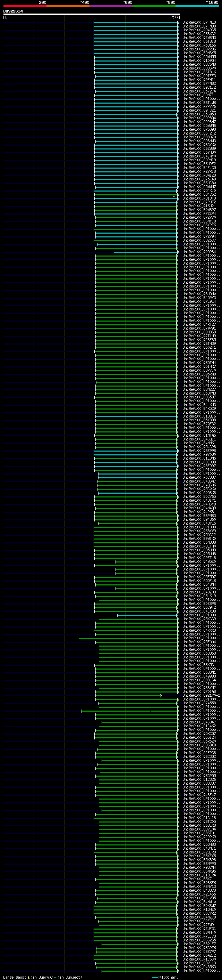Select the UniRef100_Q8S5N8 label
This screenshot has width=222, height=980.
point(199,65)
